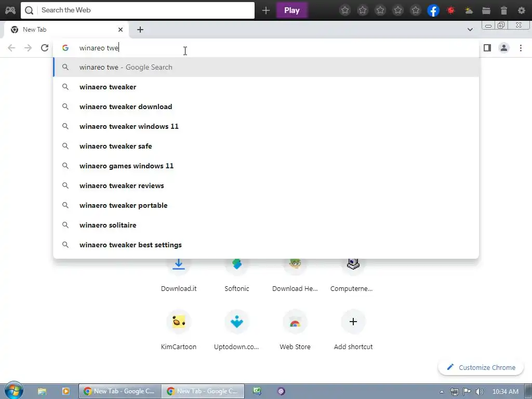Select suggestion 'winaero tweaker portable'
This screenshot has height=399, width=532.
[266, 205]
